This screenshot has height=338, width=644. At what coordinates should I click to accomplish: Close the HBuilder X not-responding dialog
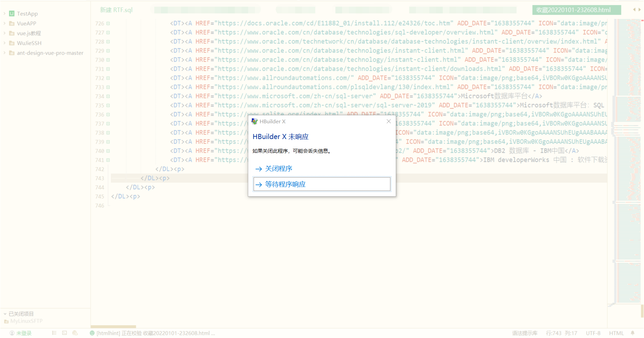388,121
